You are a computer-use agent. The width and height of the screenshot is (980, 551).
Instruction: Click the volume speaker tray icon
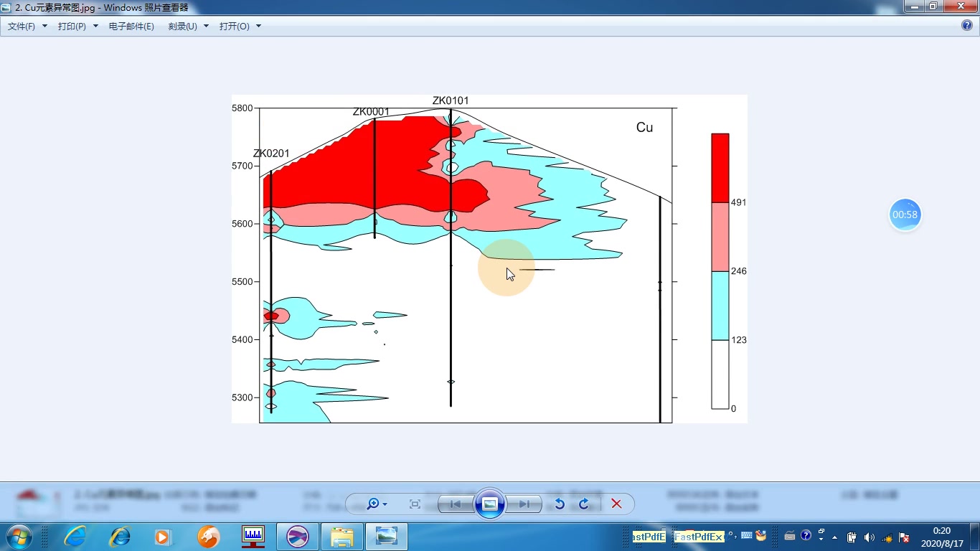(870, 537)
